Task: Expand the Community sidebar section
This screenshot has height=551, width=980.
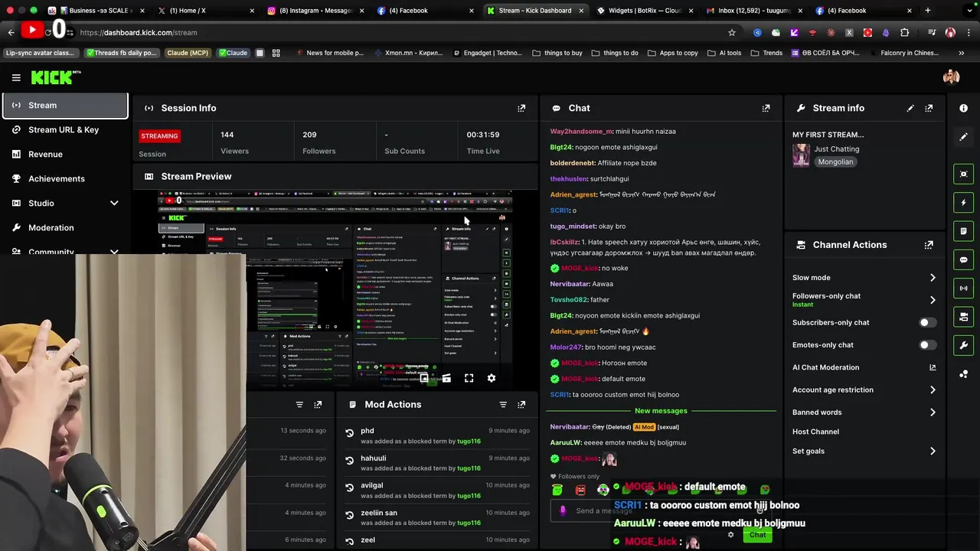Action: pyautogui.click(x=114, y=251)
